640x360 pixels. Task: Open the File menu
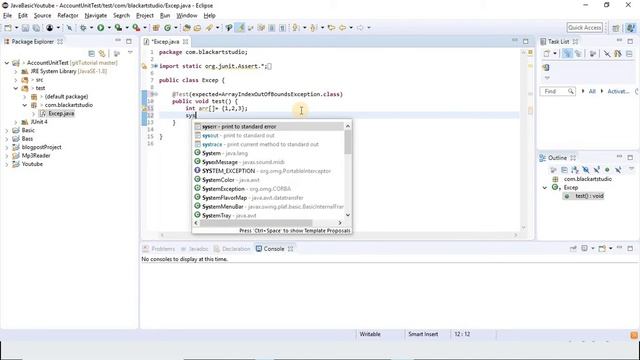coord(7,16)
